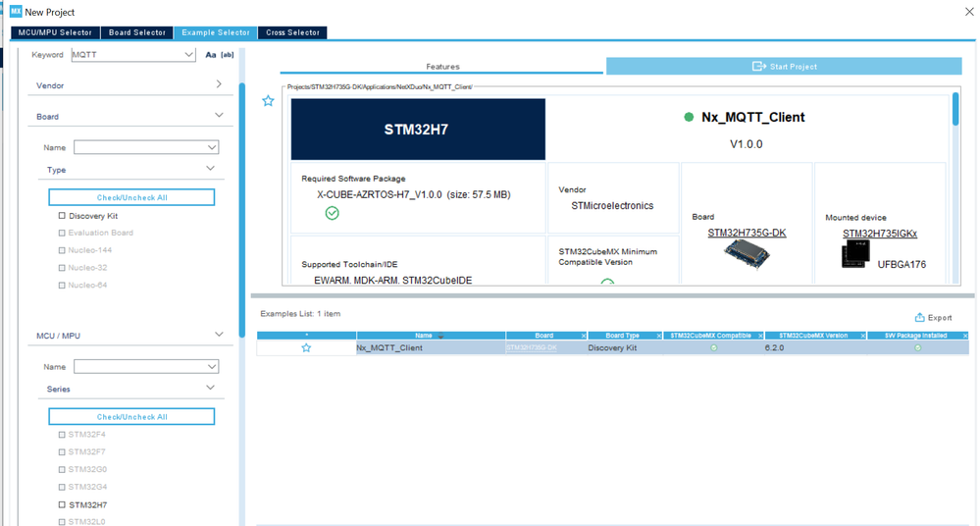Click the SW Package Installed indicator in row
The image size is (980, 526).
coord(917,347)
